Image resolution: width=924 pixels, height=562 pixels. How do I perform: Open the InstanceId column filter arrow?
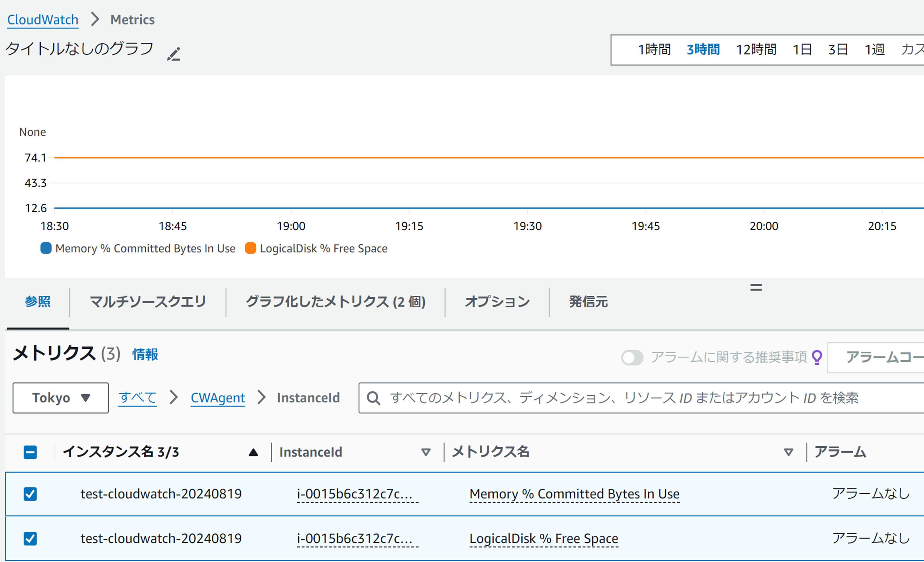click(426, 453)
